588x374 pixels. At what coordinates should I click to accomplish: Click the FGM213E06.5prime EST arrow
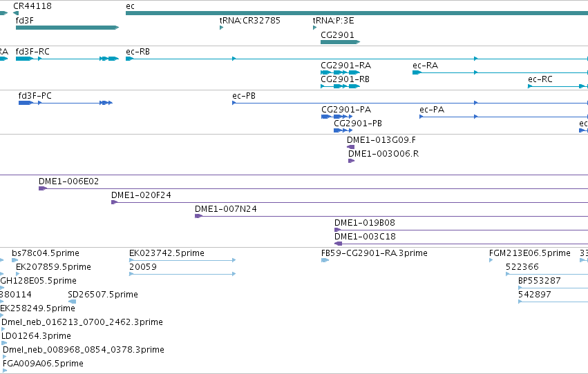491,260
